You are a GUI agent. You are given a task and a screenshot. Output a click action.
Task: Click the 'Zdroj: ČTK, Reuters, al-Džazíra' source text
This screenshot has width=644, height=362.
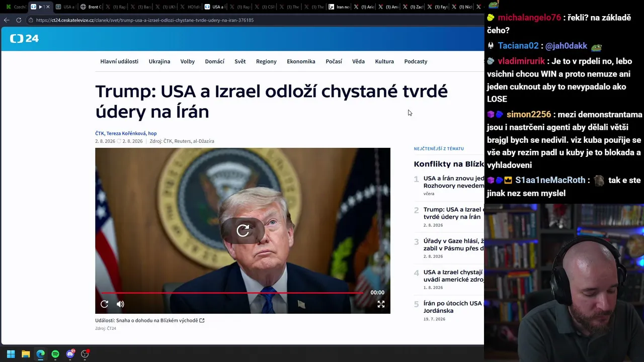182,141
